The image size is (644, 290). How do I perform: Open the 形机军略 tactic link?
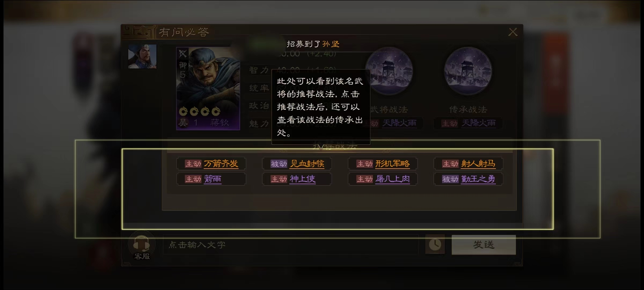click(x=392, y=164)
